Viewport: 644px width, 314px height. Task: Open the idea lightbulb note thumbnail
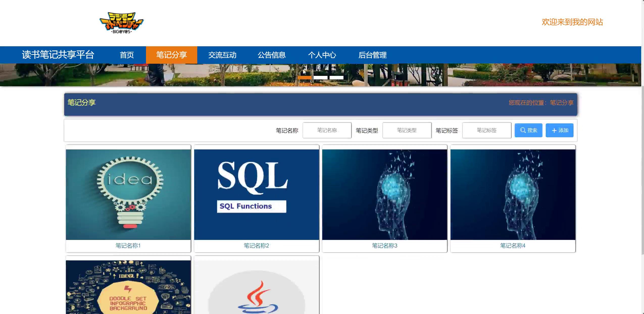[128, 194]
